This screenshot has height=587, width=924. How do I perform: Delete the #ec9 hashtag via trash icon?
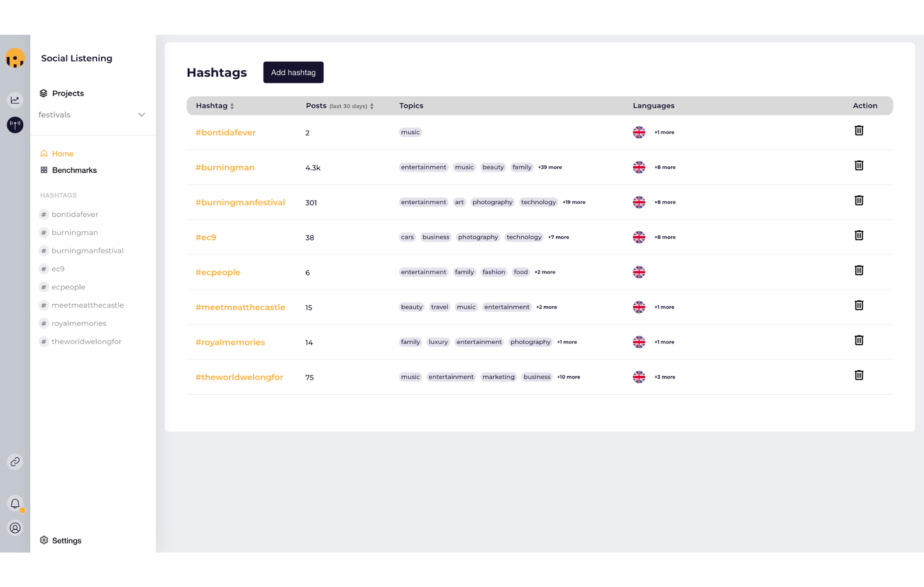[x=859, y=235]
